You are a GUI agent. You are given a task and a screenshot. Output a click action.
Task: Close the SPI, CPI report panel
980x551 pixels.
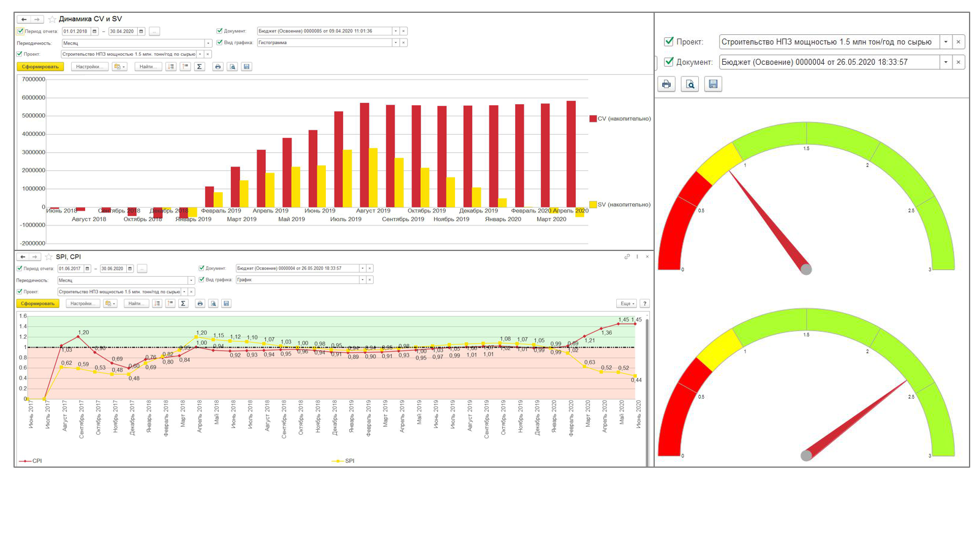(647, 257)
